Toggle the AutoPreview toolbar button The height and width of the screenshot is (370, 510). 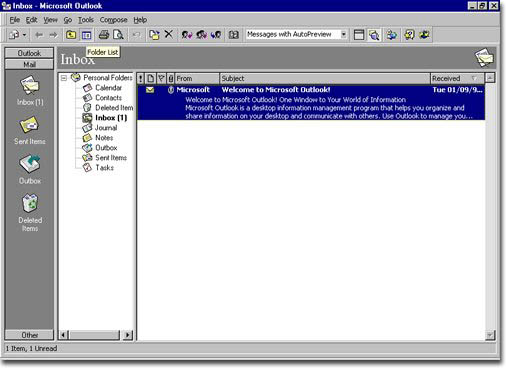click(x=374, y=35)
